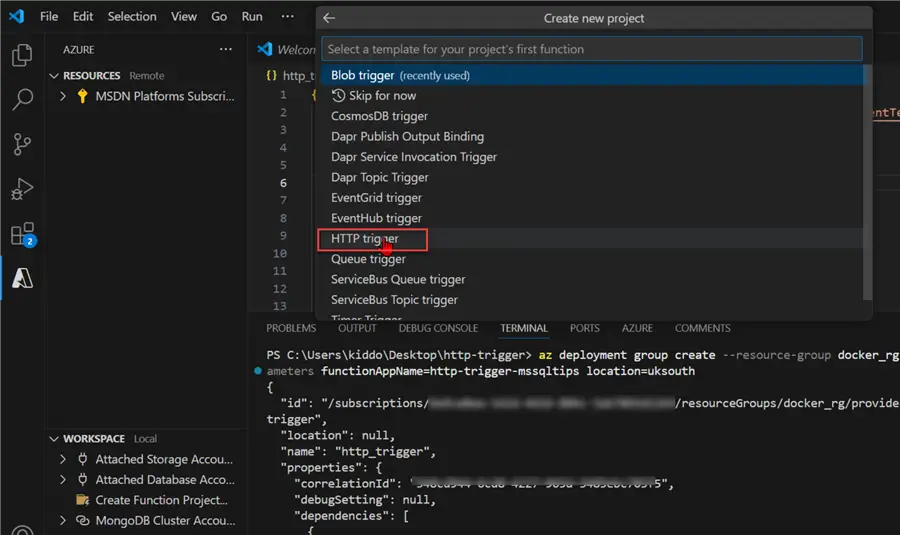
Task: Open the Selection menu
Action: (132, 17)
